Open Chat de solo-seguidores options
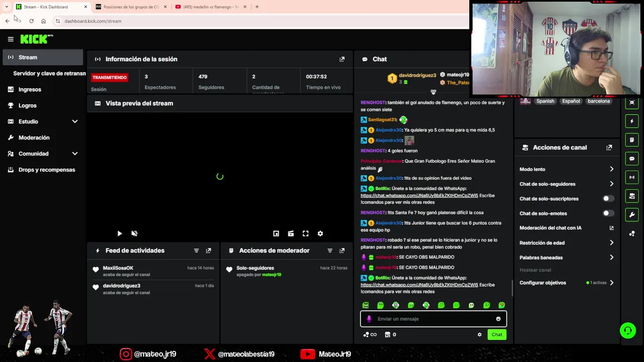The width and height of the screenshot is (644, 362). pyautogui.click(x=567, y=184)
